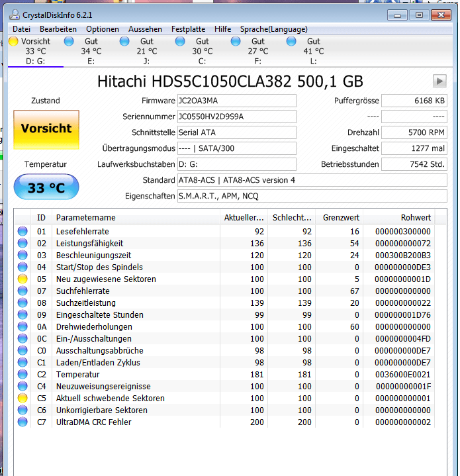Image resolution: width=460 pixels, height=476 pixels.
Task: Click the Grenzwert column header
Action: 340,217
